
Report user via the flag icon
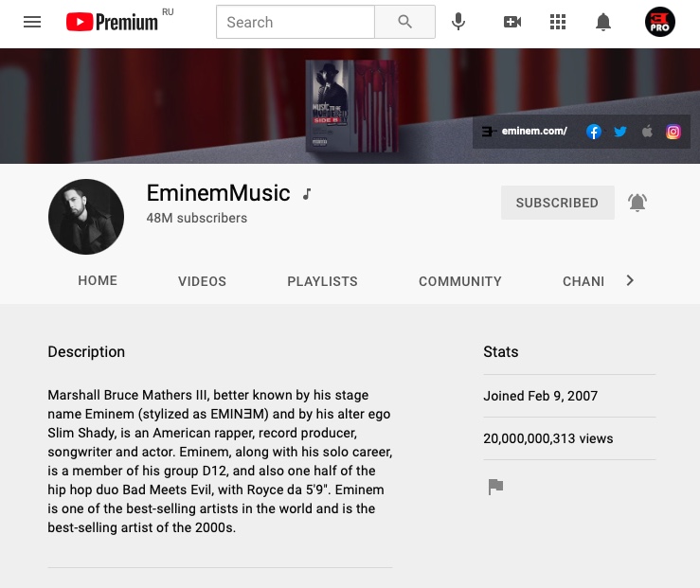click(x=495, y=487)
